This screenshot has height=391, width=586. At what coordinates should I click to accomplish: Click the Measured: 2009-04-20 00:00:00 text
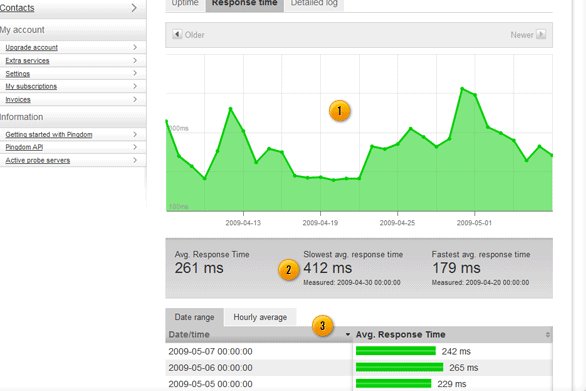point(480,283)
